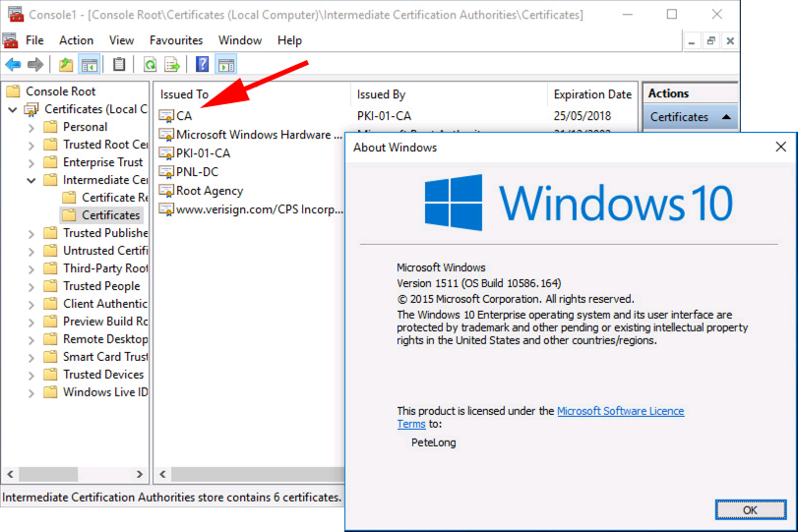Click the tree pane scroll right arrow

coord(139,474)
